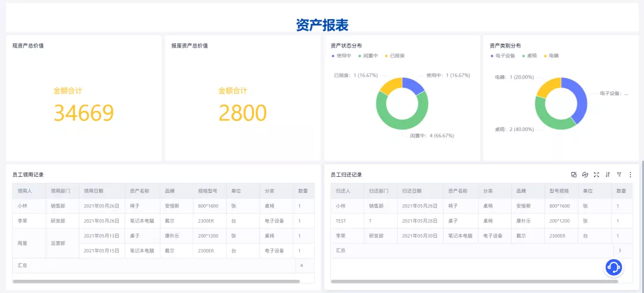
Task: Click the 闲置中: 4 (66.67%) pie label
Action: 432,135
